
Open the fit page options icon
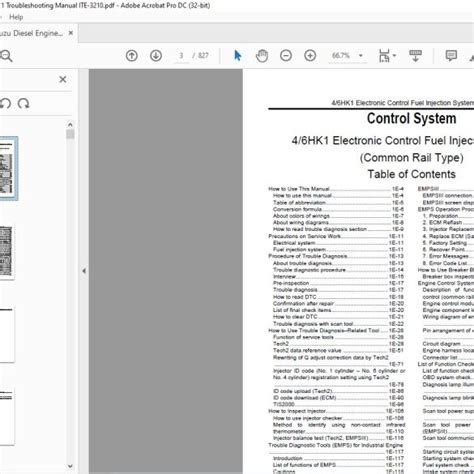[384, 56]
